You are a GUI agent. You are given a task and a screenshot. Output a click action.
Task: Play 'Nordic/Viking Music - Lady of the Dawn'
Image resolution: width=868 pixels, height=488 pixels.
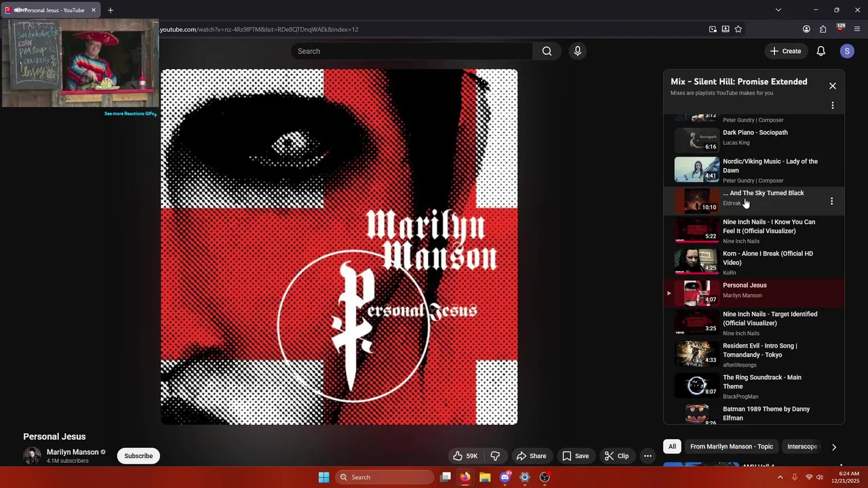[753, 170]
